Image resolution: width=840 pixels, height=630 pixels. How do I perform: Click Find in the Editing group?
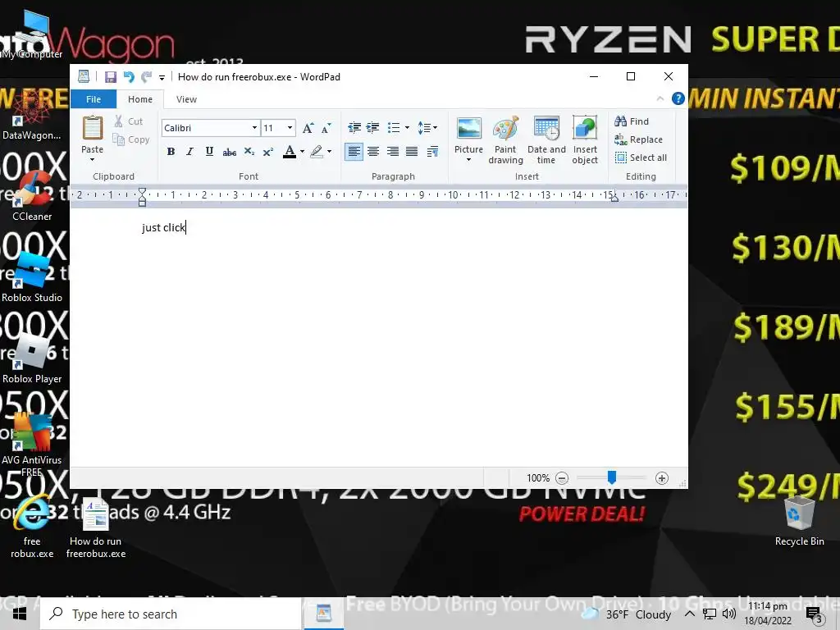[632, 121]
